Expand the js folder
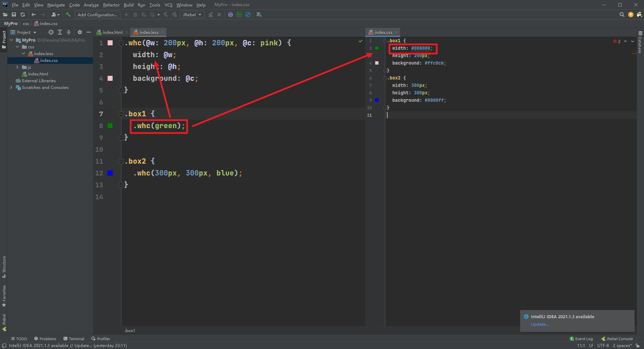The image size is (644, 349). (x=17, y=67)
